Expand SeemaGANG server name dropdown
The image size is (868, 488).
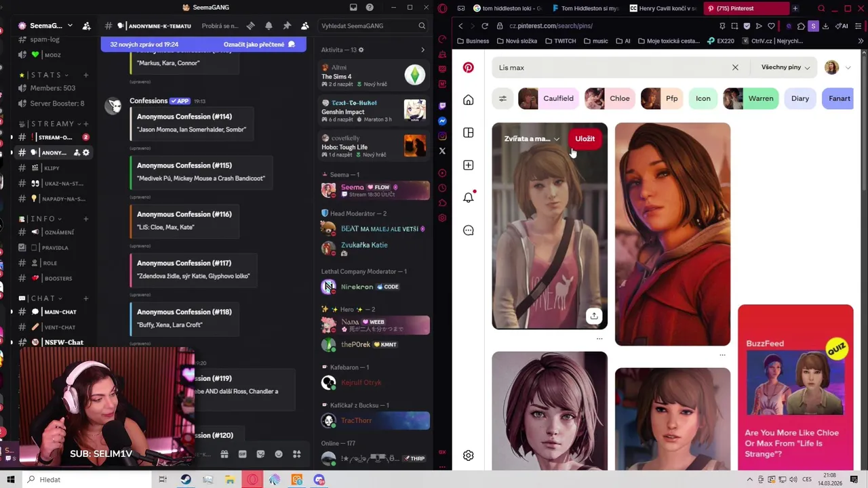[68, 26]
